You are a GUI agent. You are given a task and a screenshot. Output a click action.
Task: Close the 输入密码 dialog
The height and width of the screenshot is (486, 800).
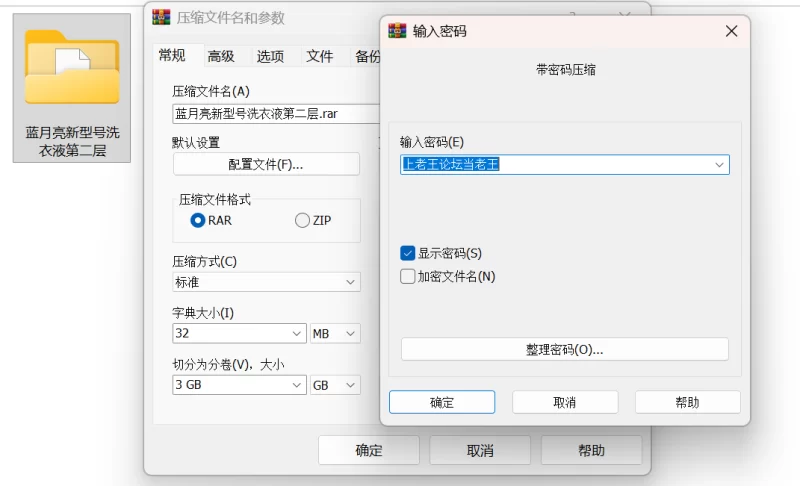(731, 31)
